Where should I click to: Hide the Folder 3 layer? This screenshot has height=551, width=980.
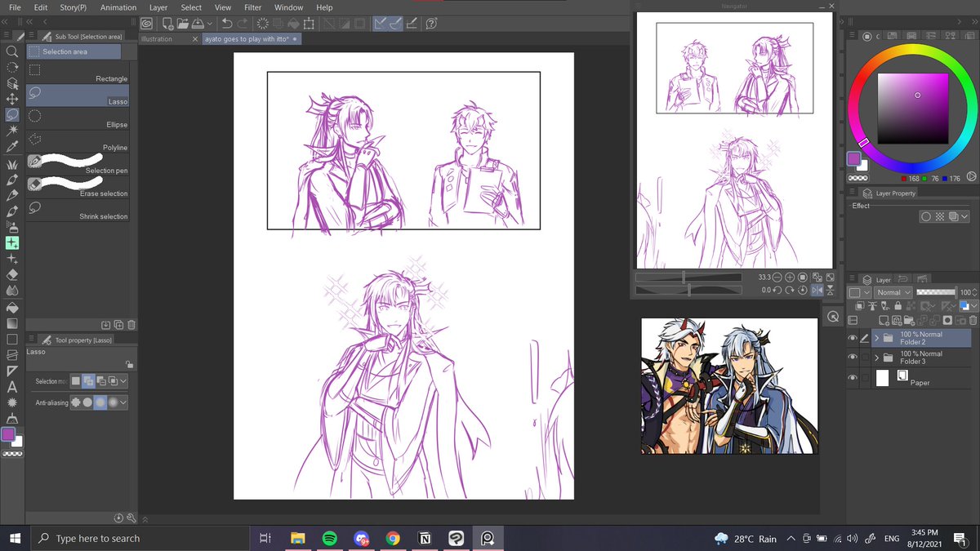pos(853,358)
